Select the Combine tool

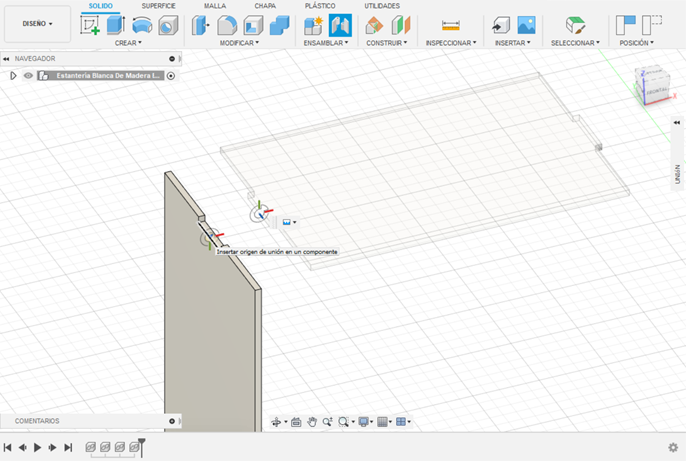coord(280,25)
